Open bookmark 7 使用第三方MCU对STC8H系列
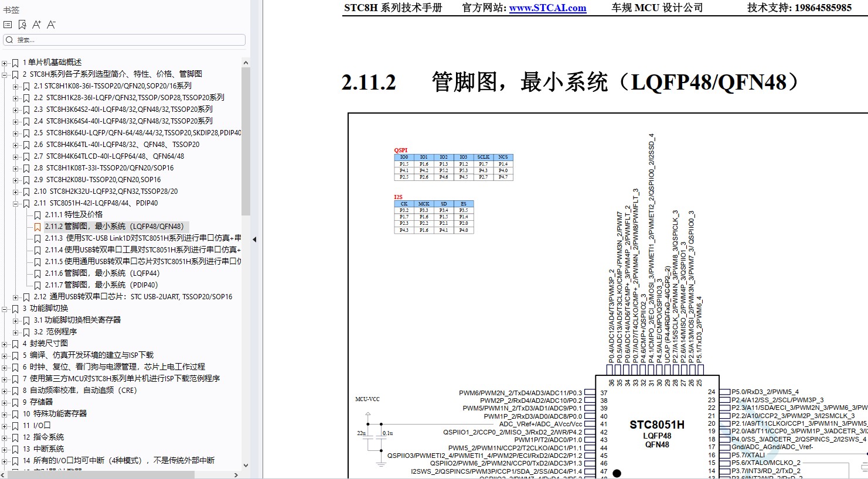Image resolution: width=868 pixels, height=479 pixels. coord(121,379)
